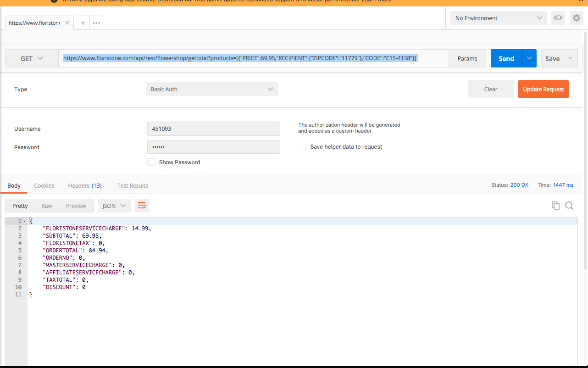Clear the authorization fields
588x368 pixels.
(x=491, y=89)
